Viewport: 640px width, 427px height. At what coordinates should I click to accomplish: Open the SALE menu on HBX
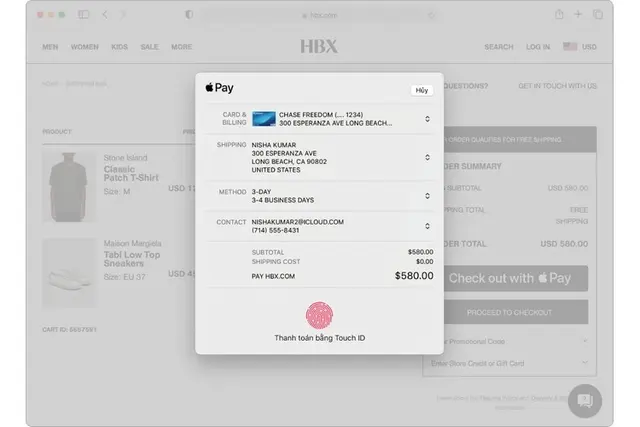pos(149,47)
